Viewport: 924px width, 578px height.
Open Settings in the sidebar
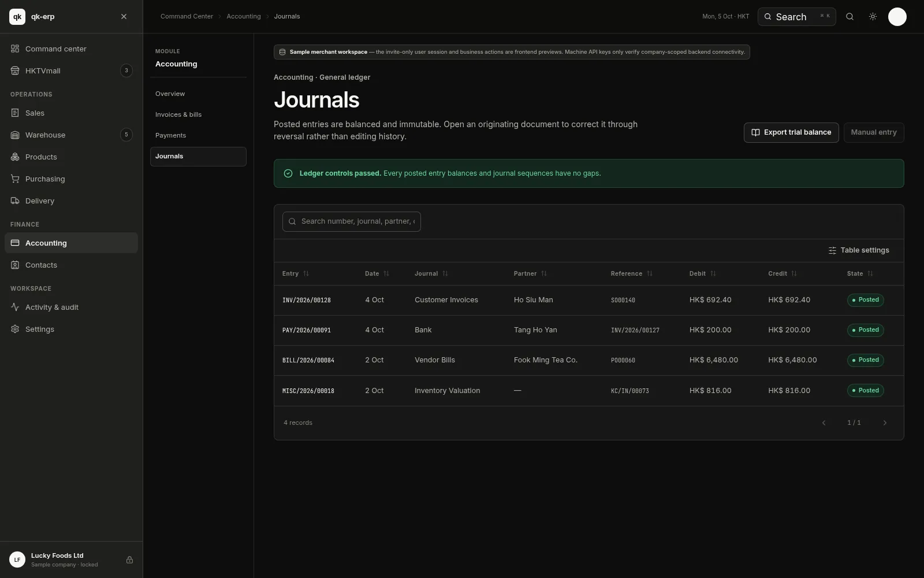tap(71, 329)
